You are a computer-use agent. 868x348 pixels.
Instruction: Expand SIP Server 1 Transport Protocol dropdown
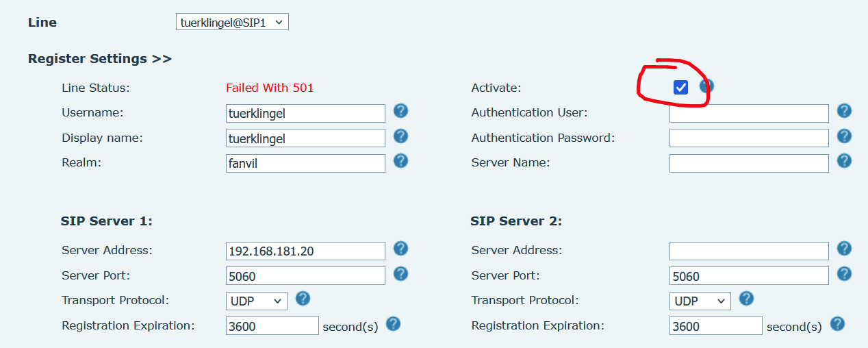pyautogui.click(x=257, y=301)
